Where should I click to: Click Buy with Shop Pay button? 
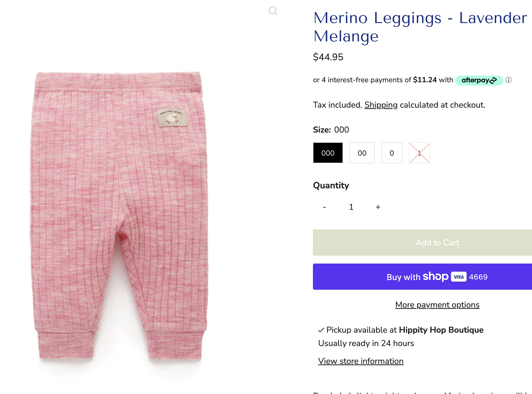422,277
